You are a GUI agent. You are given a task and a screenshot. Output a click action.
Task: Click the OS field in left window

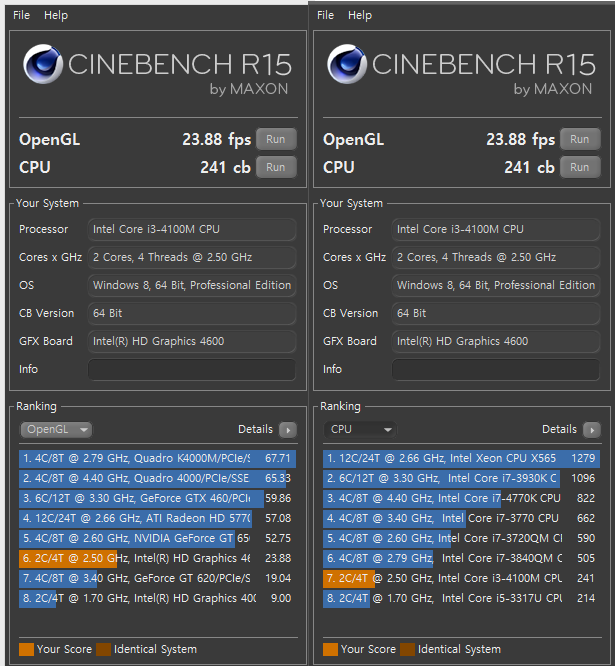(192, 285)
